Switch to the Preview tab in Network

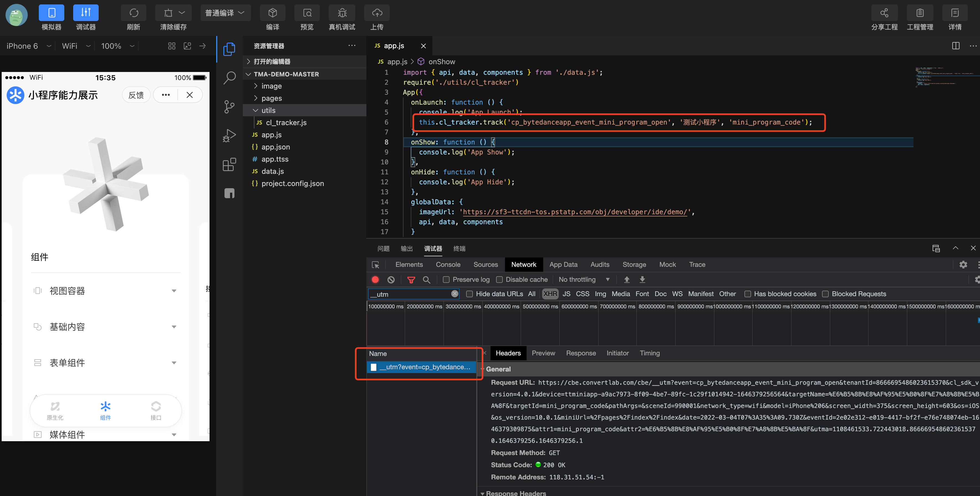click(x=543, y=353)
